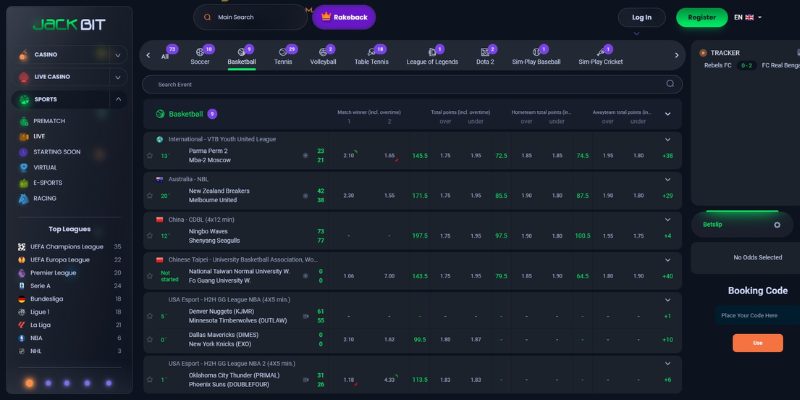
Task: Click the search magnifier in Search Event bar
Action: (670, 84)
